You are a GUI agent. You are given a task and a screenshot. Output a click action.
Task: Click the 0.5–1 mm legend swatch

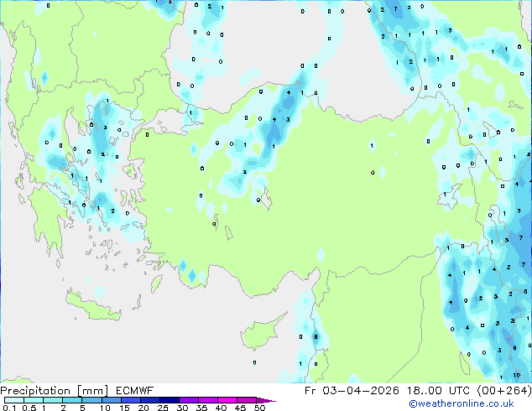click(34, 400)
